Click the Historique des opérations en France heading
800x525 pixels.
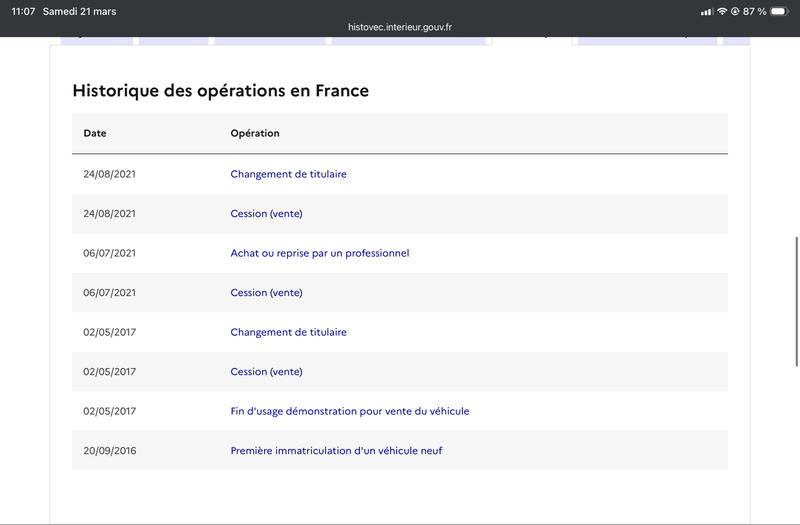[220, 90]
